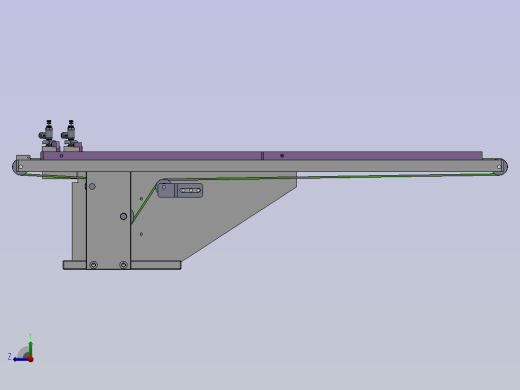Click the green Y axis arrow of the triad
The width and height of the screenshot is (520, 390).
31,349
